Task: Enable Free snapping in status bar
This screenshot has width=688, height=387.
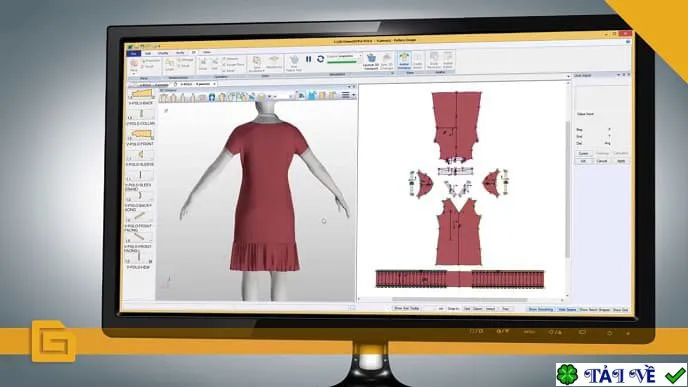Action: (x=505, y=309)
